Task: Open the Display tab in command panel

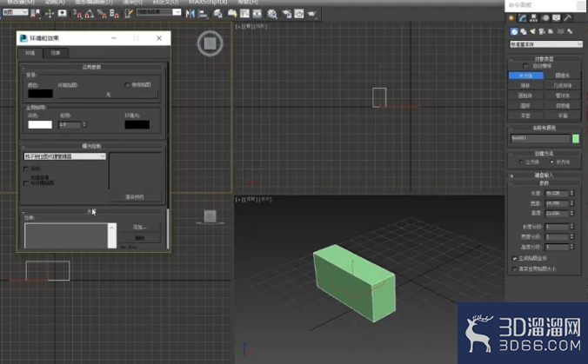Action: (557, 18)
